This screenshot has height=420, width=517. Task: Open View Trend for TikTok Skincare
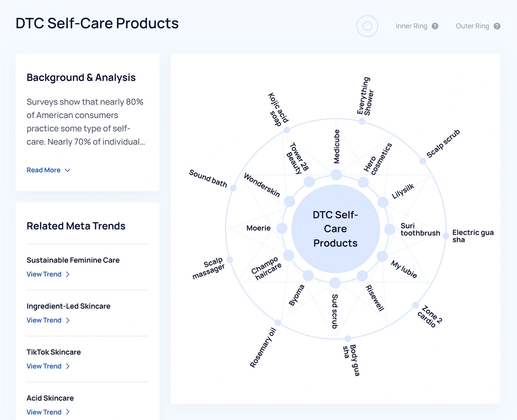click(44, 366)
